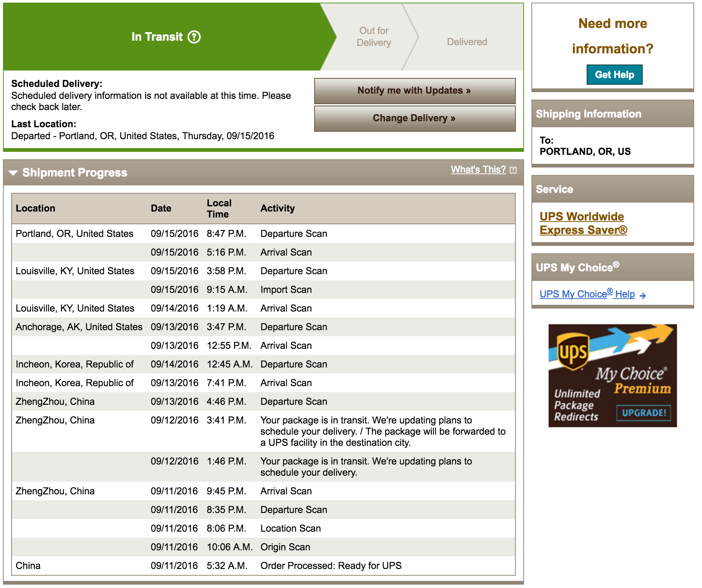Click the Activity column header
Image resolution: width=702 pixels, height=588 pixels.
click(277, 208)
